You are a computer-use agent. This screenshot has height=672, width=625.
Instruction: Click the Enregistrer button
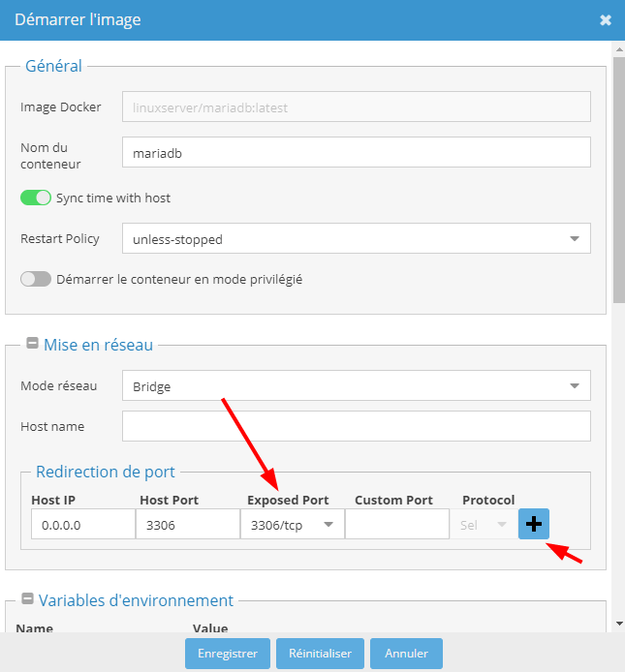(228, 654)
